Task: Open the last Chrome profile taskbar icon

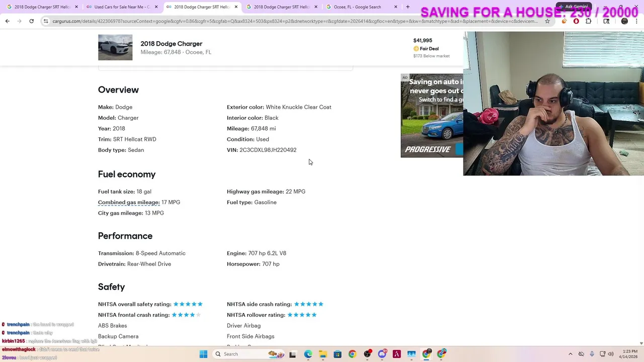Action: (x=441, y=354)
